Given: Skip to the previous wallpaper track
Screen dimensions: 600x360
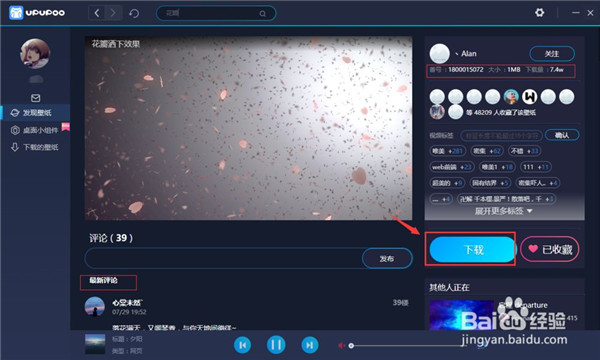Looking at the screenshot, I should (242, 345).
